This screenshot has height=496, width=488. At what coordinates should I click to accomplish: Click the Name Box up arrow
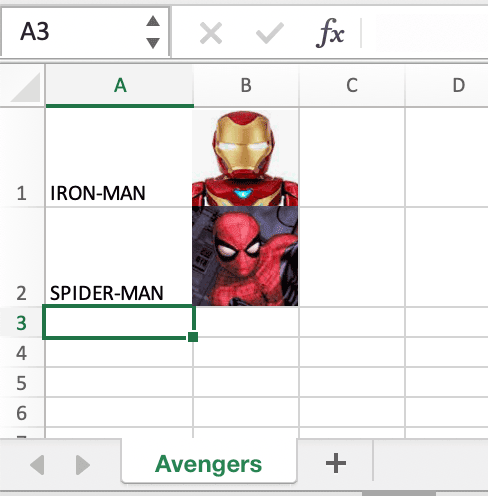click(x=153, y=21)
